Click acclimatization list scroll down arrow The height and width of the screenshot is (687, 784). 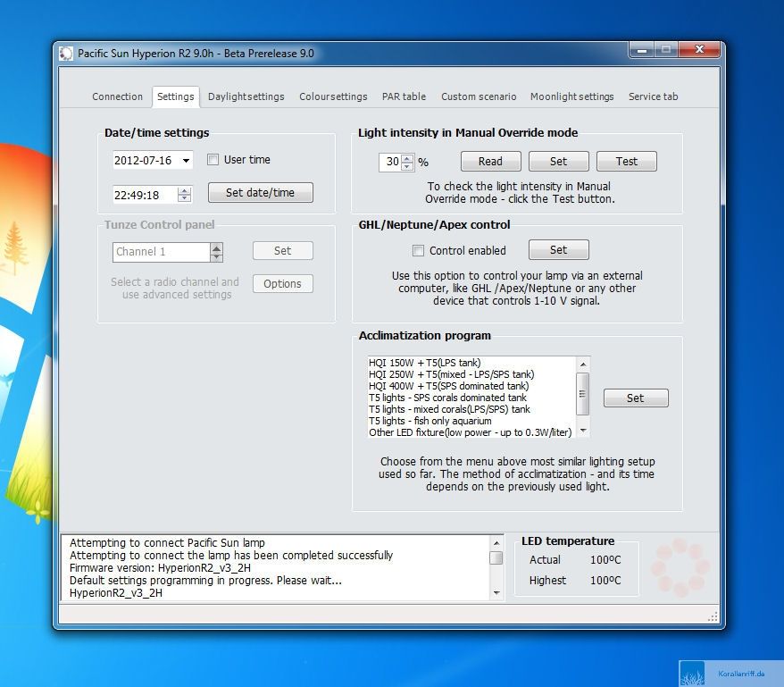pyautogui.click(x=583, y=431)
